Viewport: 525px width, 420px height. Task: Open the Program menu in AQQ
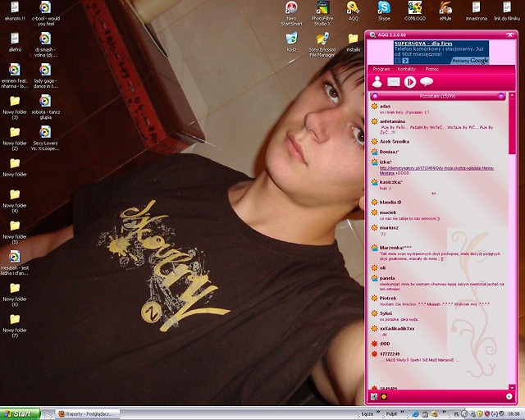coord(381,69)
